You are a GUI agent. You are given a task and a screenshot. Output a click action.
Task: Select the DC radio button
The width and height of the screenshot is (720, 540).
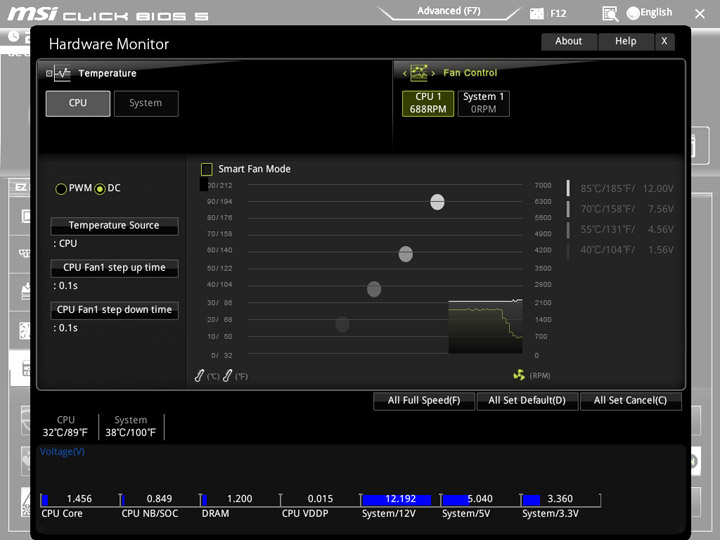click(x=100, y=189)
